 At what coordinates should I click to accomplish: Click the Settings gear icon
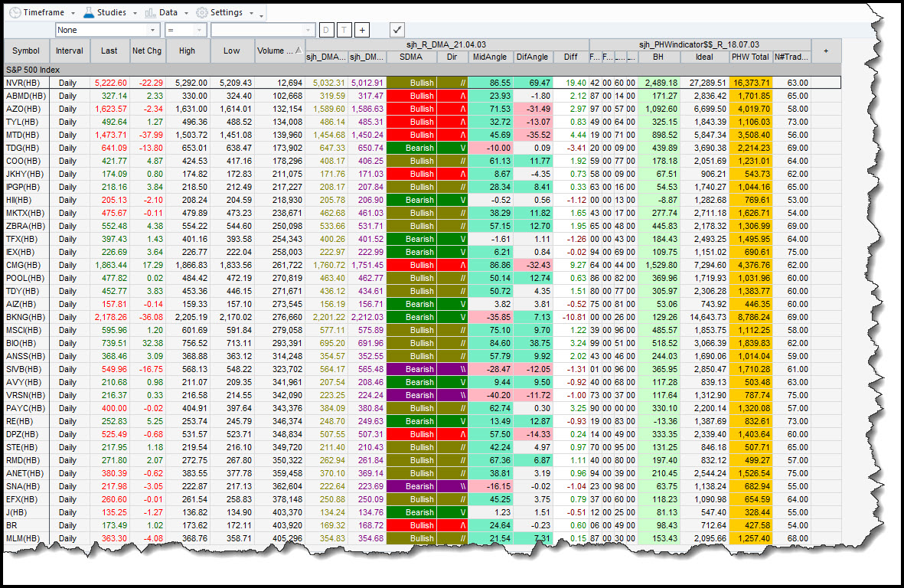point(202,12)
